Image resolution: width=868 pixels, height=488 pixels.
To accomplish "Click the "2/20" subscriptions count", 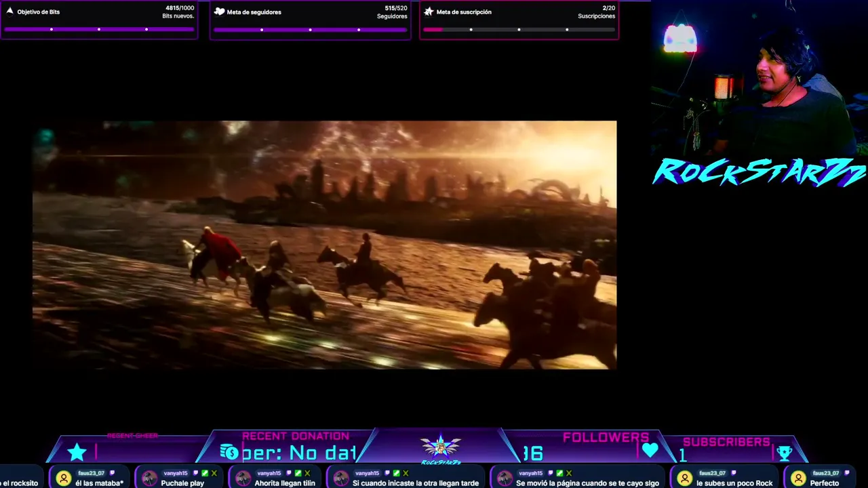I will [609, 8].
